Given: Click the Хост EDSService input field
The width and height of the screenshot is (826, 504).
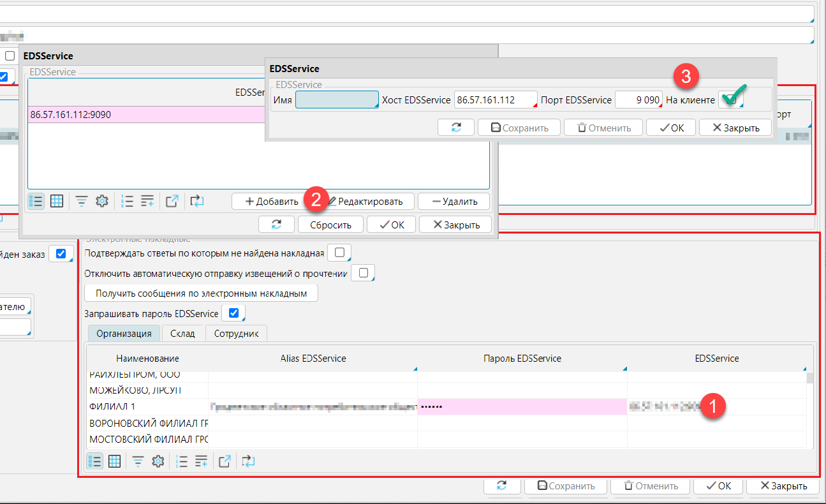Looking at the screenshot, I should click(494, 100).
